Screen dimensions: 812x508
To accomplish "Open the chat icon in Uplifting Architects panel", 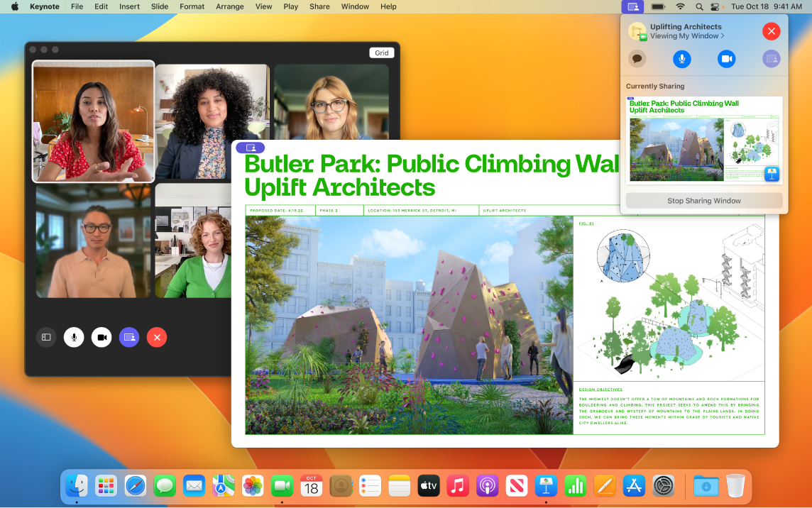I will click(x=637, y=59).
